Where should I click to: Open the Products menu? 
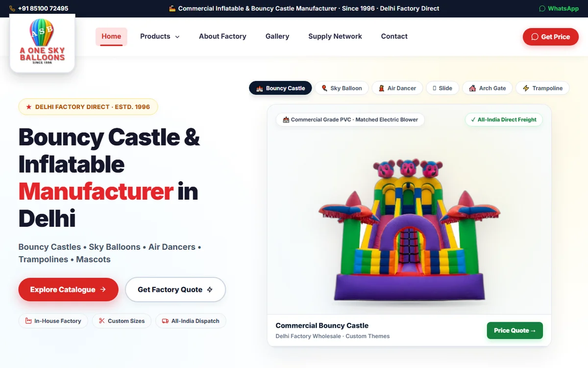(x=160, y=36)
